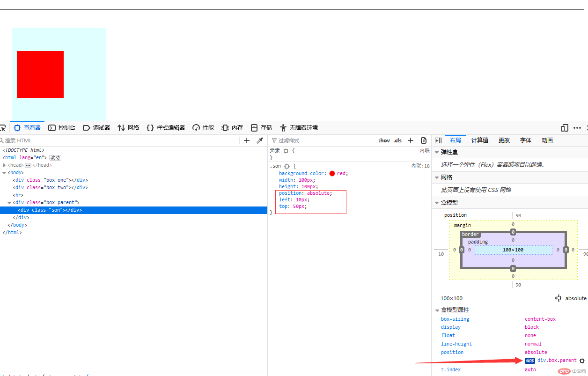The width and height of the screenshot is (588, 376).
Task: Open the 性能 Performance tab
Action: pos(203,128)
